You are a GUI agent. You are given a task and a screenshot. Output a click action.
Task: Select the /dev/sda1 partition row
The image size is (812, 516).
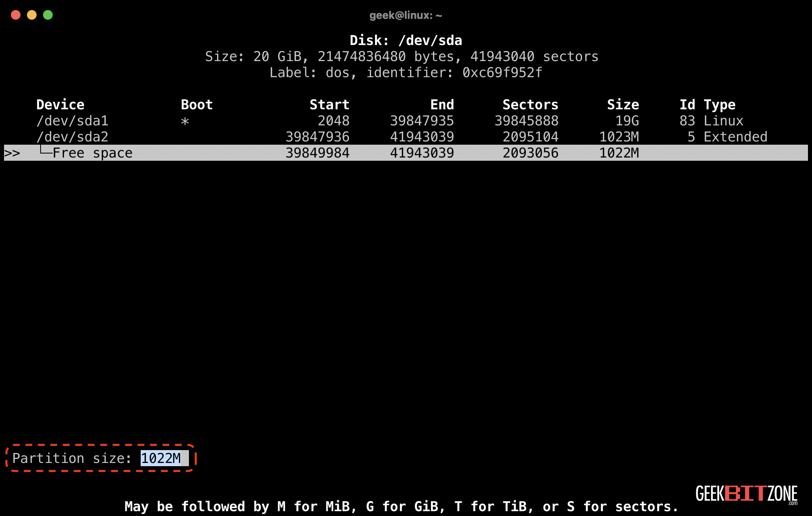click(406, 121)
